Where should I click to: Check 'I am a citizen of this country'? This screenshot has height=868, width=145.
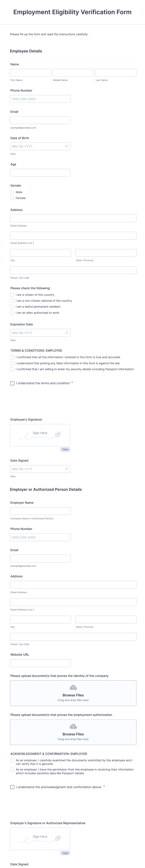point(12,295)
